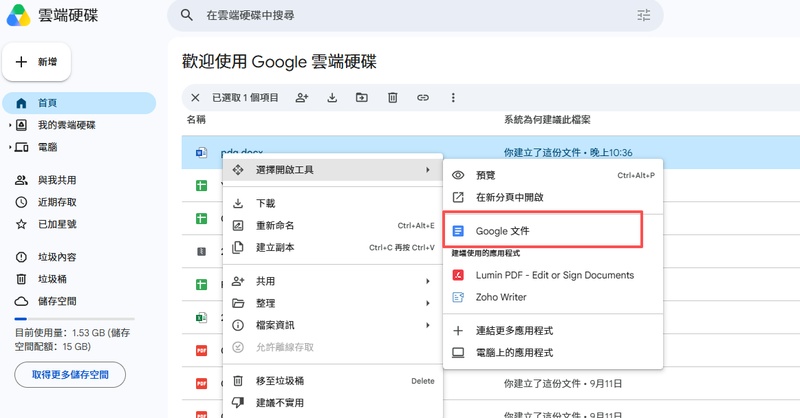Select 在新分頁中開啟 in the submenu
The image size is (800, 418).
click(553, 197)
